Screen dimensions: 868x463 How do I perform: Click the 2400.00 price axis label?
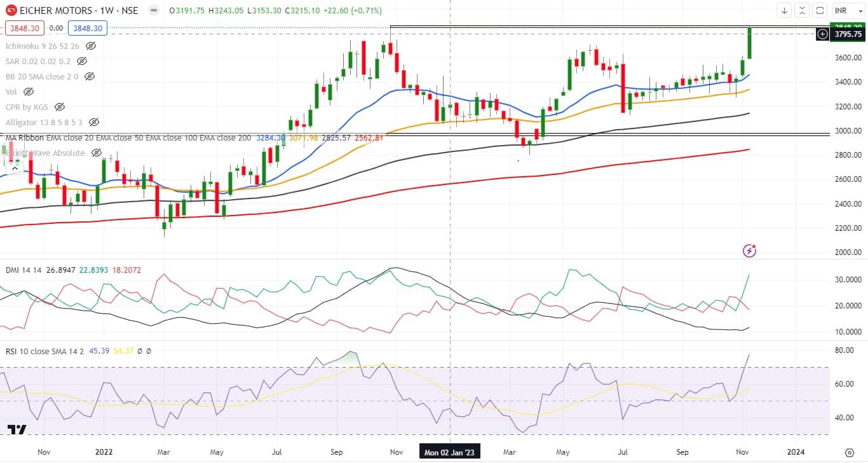848,204
